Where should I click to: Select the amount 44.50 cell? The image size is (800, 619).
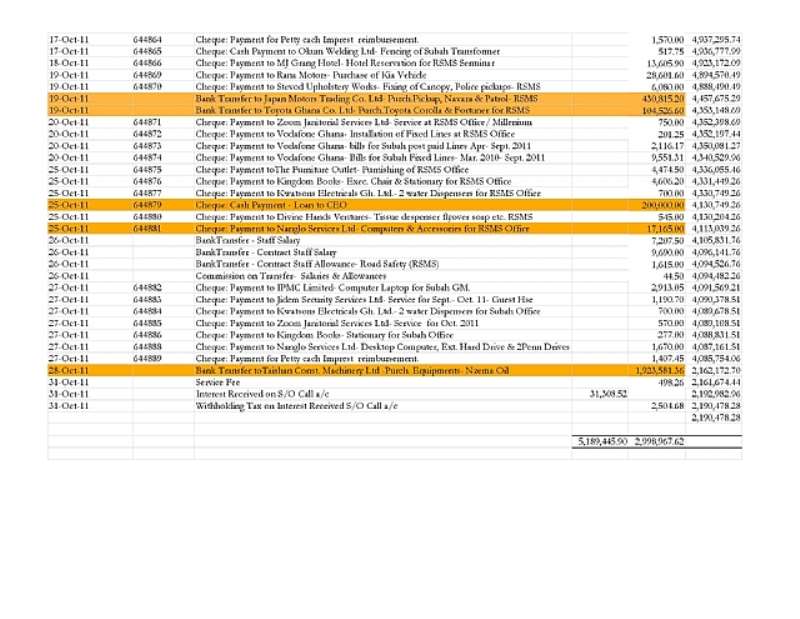tap(673, 276)
